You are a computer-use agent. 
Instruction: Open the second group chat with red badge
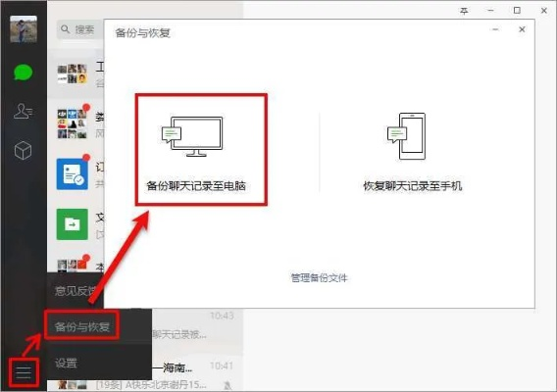point(73,123)
